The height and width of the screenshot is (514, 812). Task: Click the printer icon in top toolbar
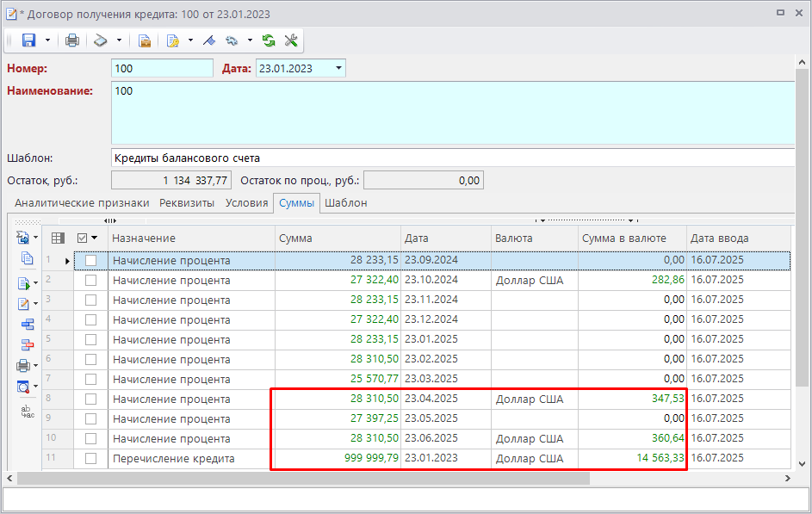tap(72, 40)
